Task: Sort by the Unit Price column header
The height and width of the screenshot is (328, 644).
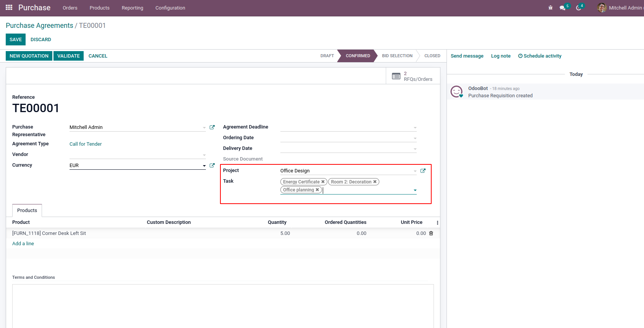Action: click(x=411, y=222)
